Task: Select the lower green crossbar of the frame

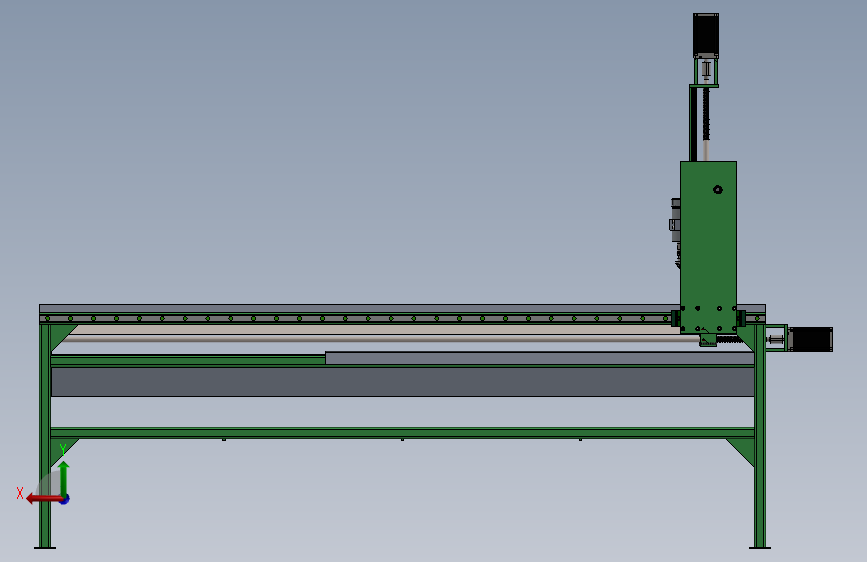Action: [403, 433]
